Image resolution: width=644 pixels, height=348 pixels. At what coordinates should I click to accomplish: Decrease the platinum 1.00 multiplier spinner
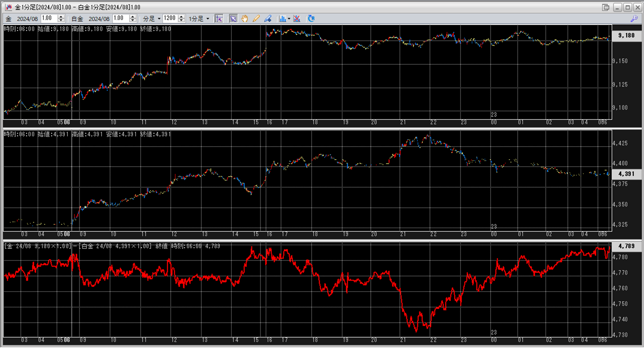133,21
